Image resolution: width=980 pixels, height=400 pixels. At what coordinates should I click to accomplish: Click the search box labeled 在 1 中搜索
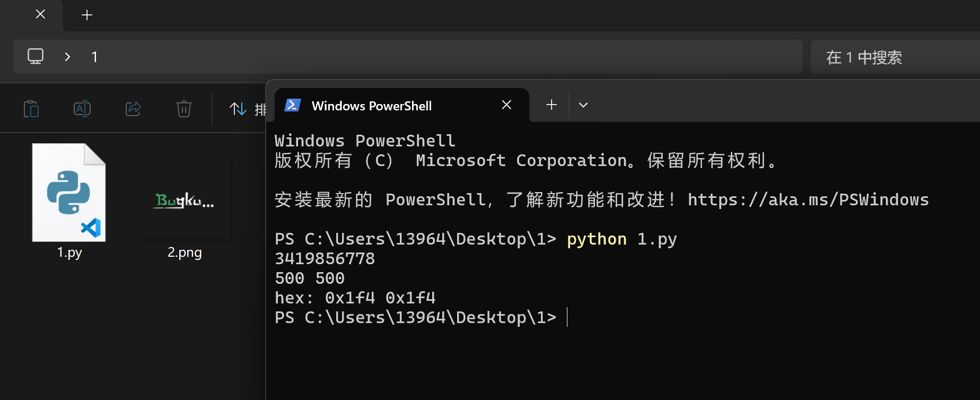click(x=895, y=57)
